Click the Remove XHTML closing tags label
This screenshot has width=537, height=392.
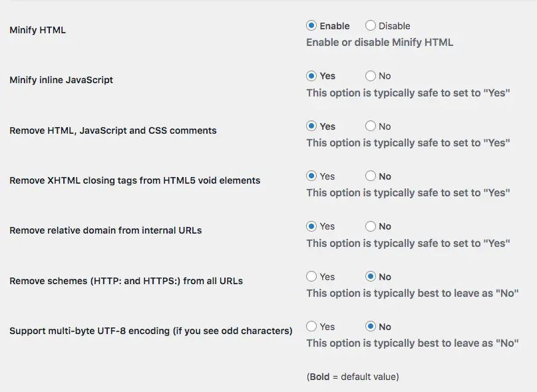click(x=134, y=180)
